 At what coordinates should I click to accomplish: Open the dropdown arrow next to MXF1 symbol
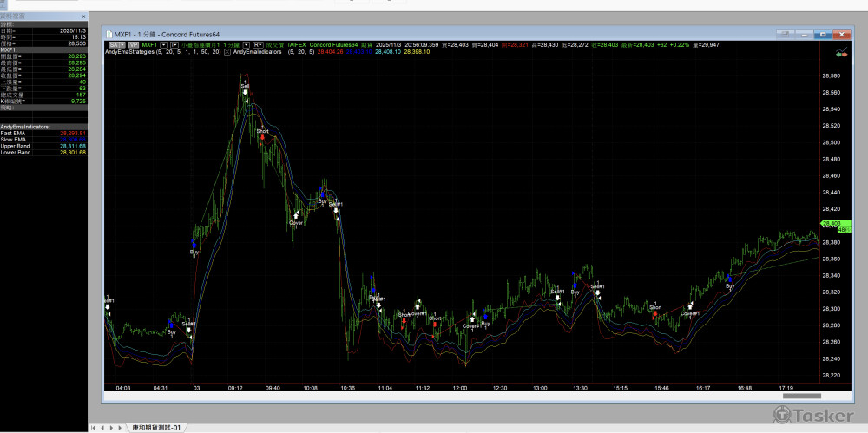click(163, 44)
